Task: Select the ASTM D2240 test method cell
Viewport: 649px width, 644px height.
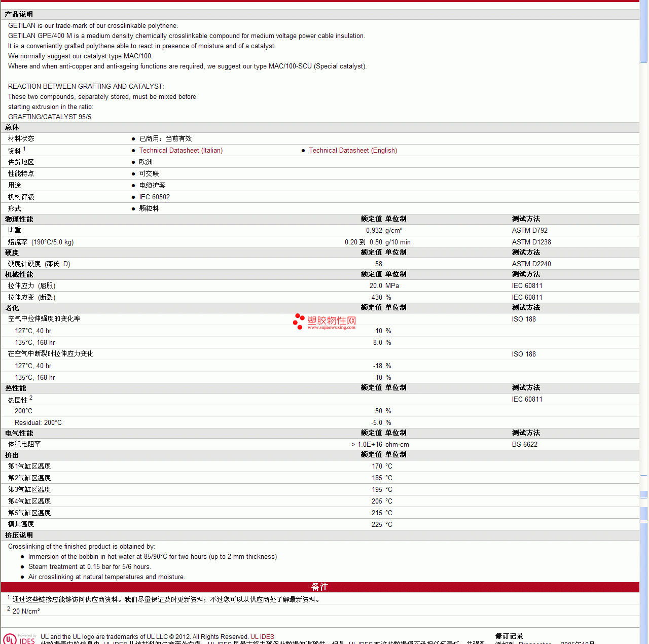Action: [531, 264]
